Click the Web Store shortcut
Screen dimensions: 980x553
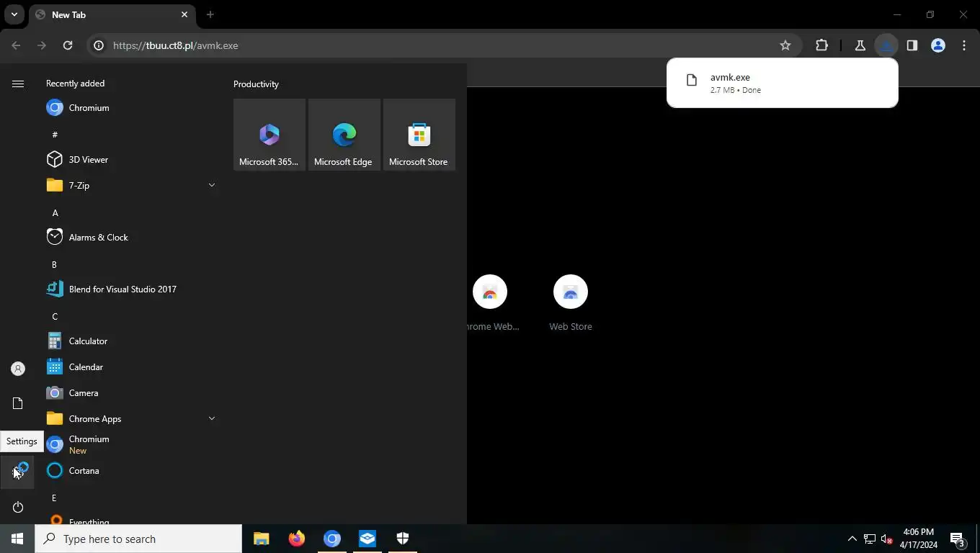click(x=571, y=302)
